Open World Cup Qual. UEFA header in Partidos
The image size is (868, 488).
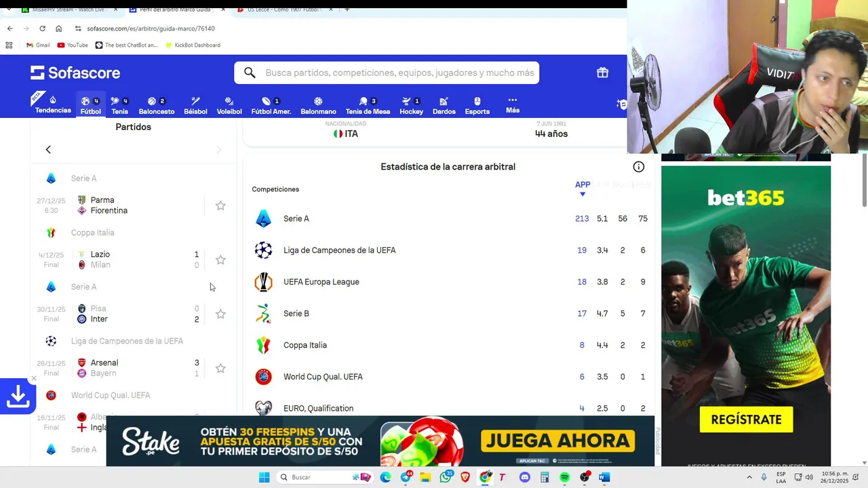111,395
